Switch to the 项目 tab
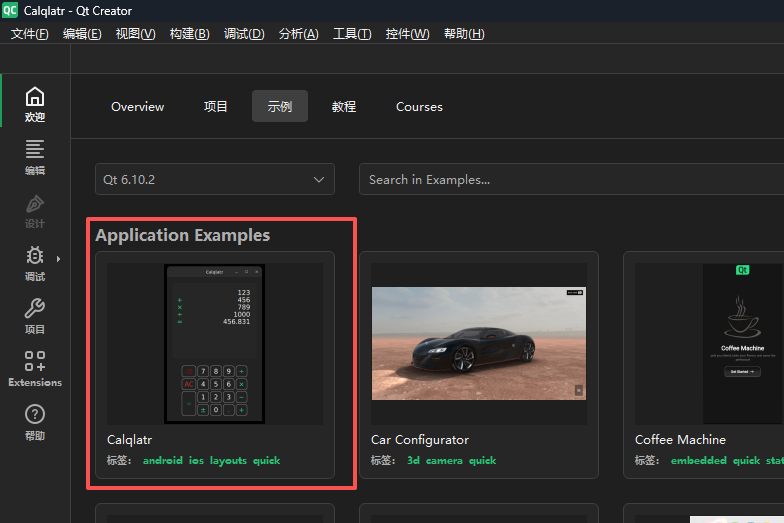Screen dimensions: 784x523 (x=216, y=106)
